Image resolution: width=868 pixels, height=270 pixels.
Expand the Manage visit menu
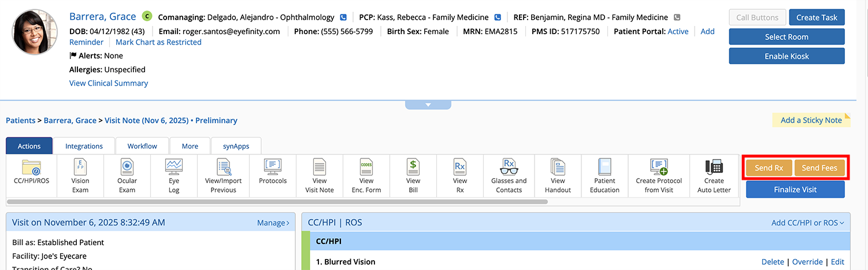click(273, 223)
